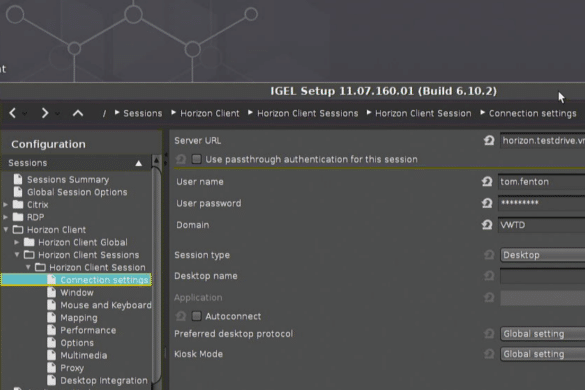Click the revert icon beside User name
This screenshot has height=390, width=585.
487,182
